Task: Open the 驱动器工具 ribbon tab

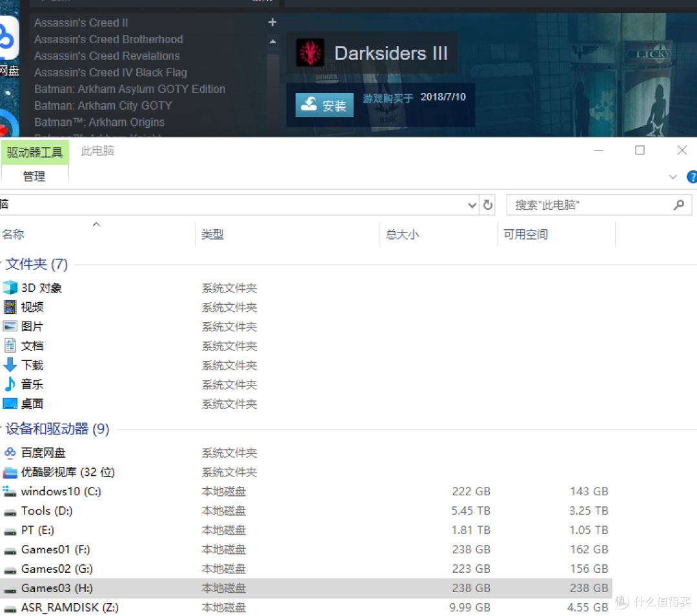Action: pos(35,152)
